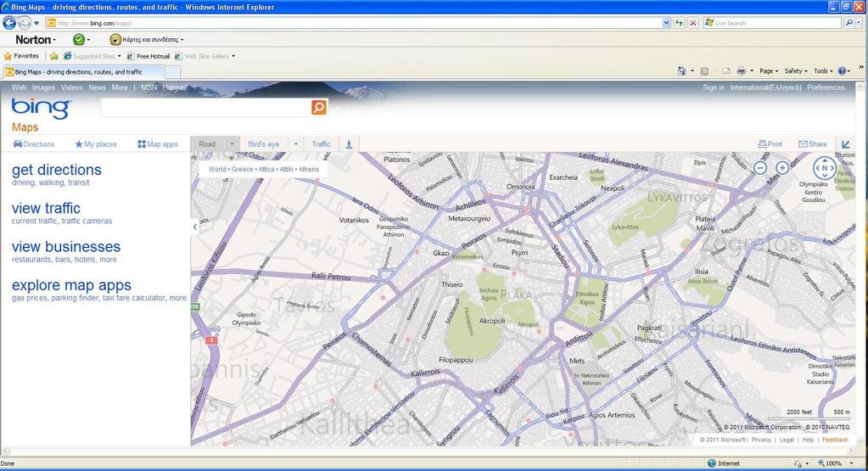868x471 pixels.
Task: Open the Favorites star button
Action: (x=21, y=56)
